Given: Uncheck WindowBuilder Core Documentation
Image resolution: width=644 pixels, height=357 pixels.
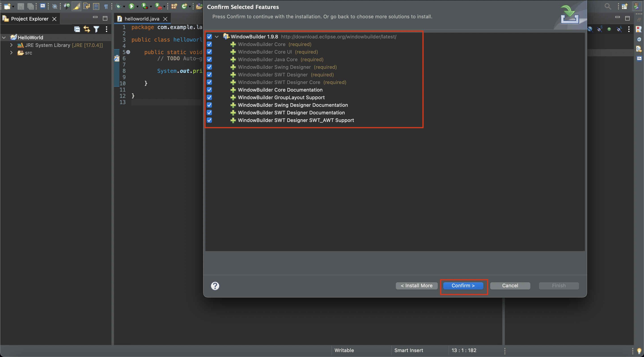Looking at the screenshot, I should pos(209,90).
